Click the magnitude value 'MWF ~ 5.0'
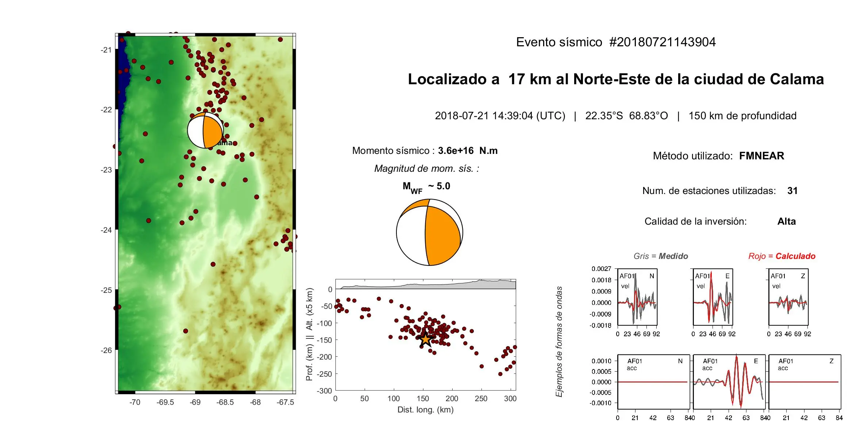868x442 pixels. [x=426, y=187]
